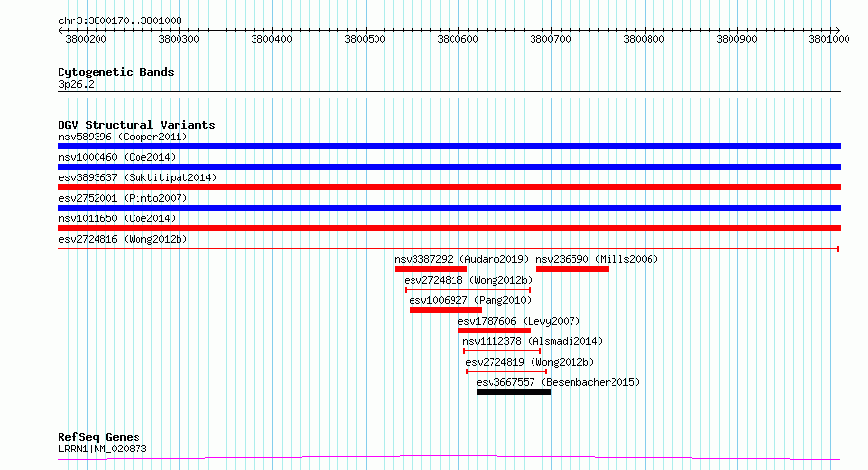The image size is (868, 470).
Task: Click the blue bar for esv2752001
Action: (449, 208)
